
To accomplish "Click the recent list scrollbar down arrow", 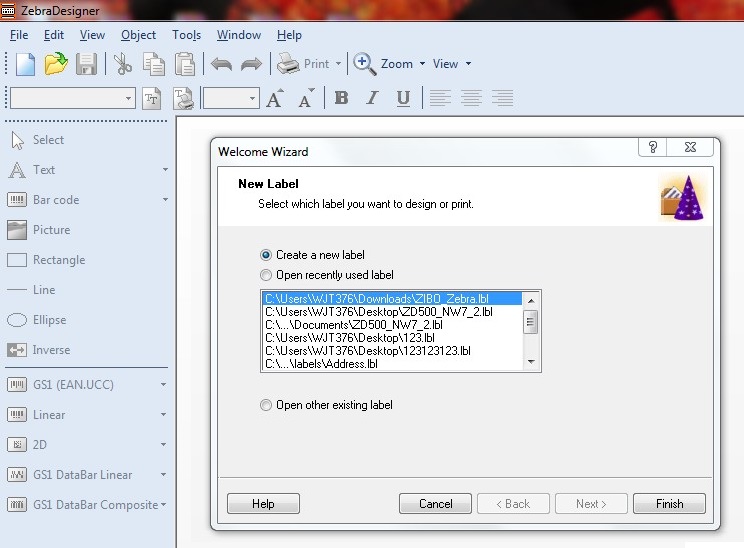I will 531,362.
